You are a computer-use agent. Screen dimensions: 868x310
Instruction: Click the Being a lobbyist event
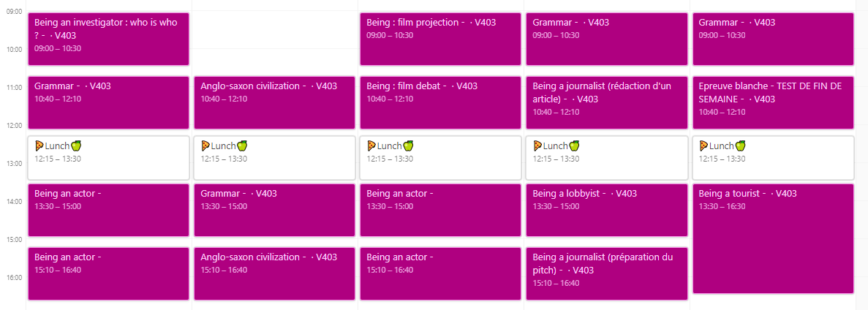(x=606, y=210)
